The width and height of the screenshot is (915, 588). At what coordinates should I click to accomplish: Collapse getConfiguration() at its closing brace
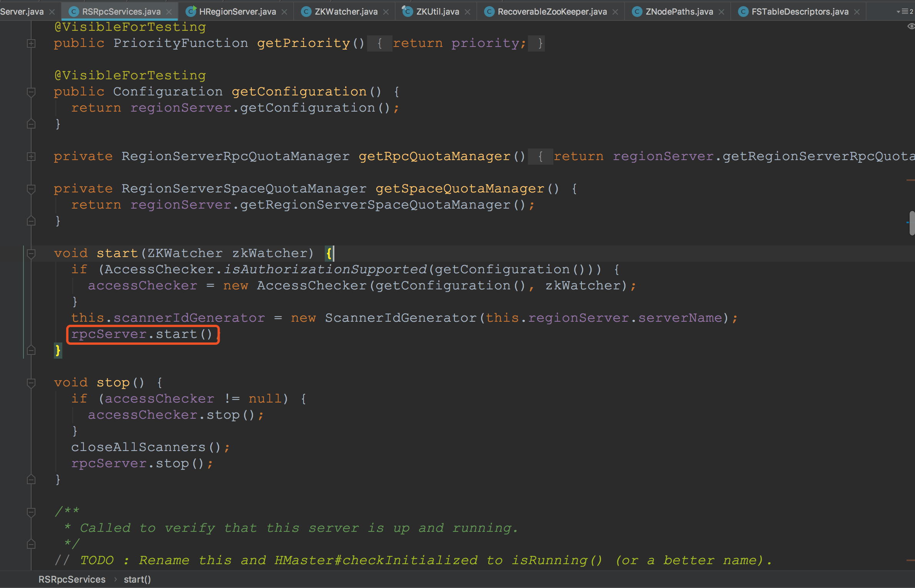coord(31,124)
